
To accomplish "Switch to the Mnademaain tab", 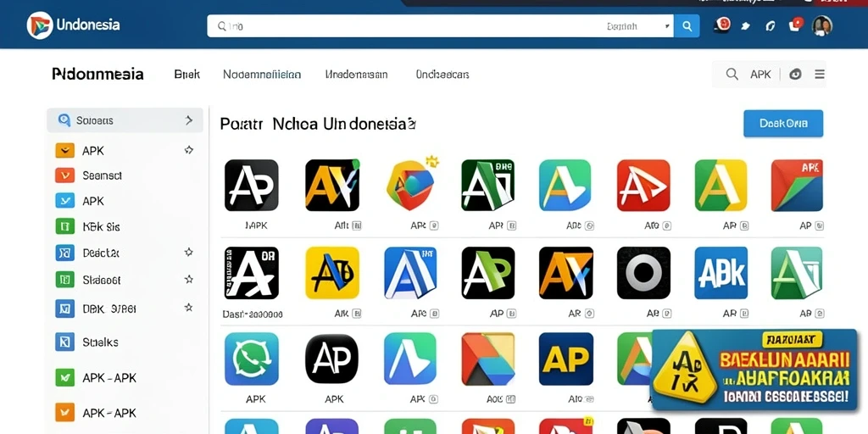I will coord(357,75).
